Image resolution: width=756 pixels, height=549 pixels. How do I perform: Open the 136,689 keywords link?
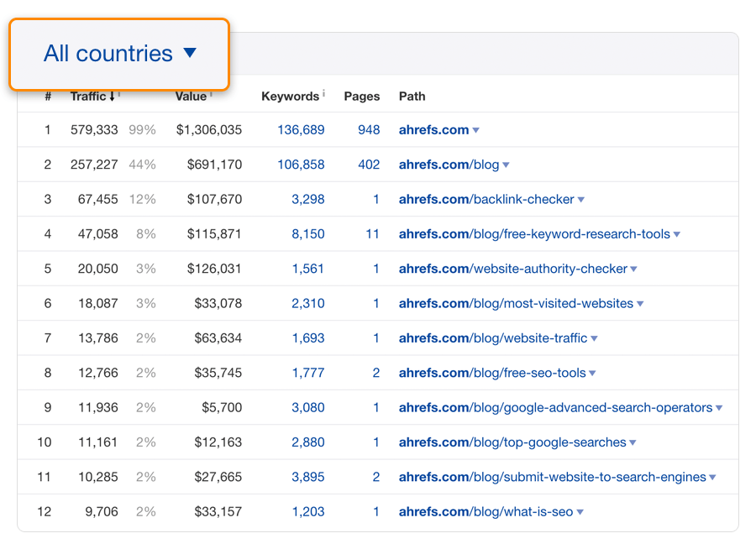pyautogui.click(x=301, y=129)
